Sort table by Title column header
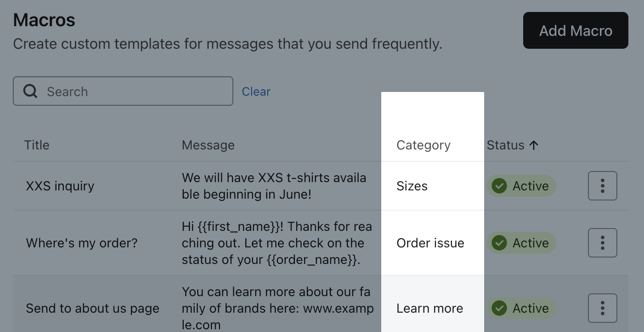The width and height of the screenshot is (644, 332). (x=37, y=145)
